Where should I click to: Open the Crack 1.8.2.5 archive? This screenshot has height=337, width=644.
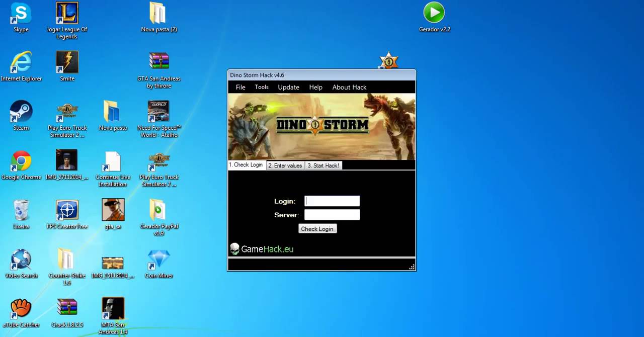point(67,313)
